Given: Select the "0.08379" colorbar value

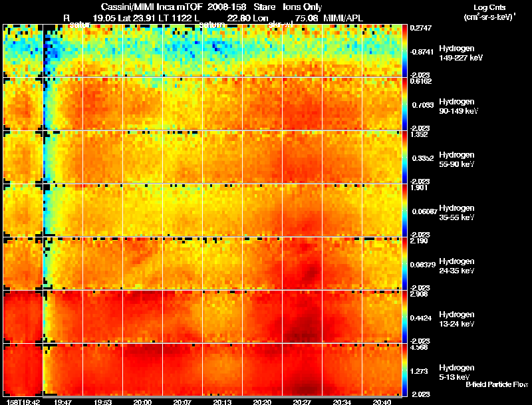Looking at the screenshot, I should (423, 265).
